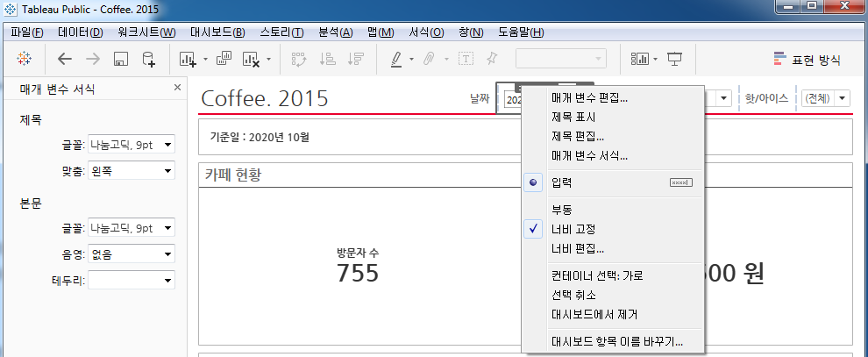Open dropdown next to new worksheet icon
The width and height of the screenshot is (868, 357).
[205, 60]
